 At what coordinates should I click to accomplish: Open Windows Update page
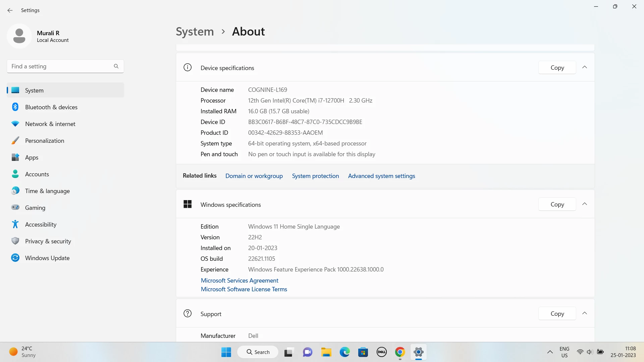coord(47,258)
